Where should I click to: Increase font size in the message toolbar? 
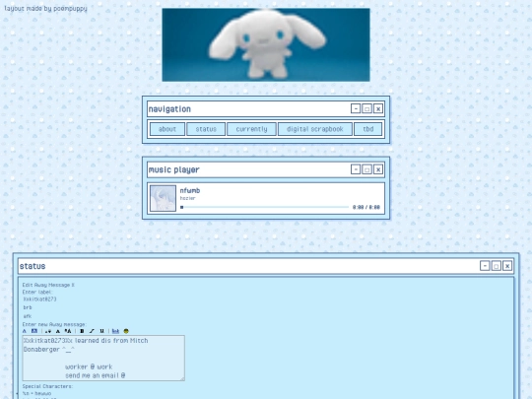(68, 331)
